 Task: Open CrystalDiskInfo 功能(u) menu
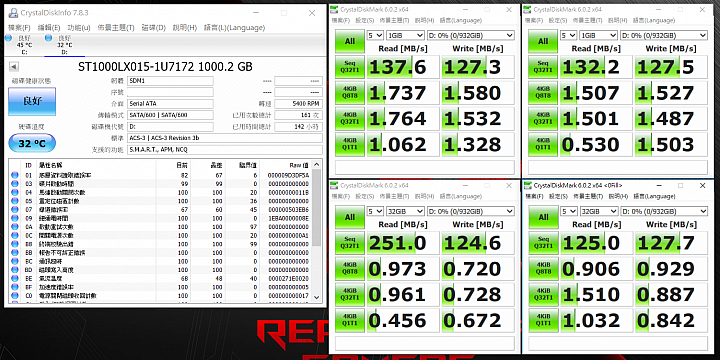pos(79,28)
